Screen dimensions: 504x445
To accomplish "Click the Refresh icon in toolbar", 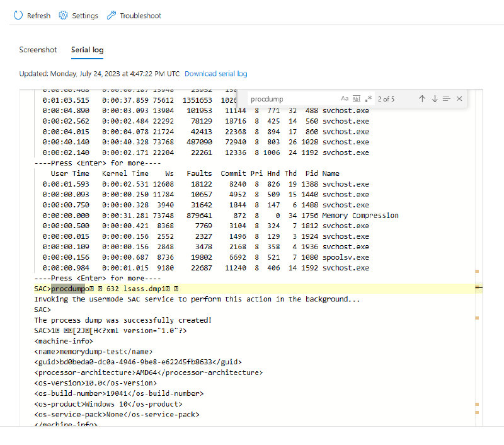I will click(x=18, y=16).
